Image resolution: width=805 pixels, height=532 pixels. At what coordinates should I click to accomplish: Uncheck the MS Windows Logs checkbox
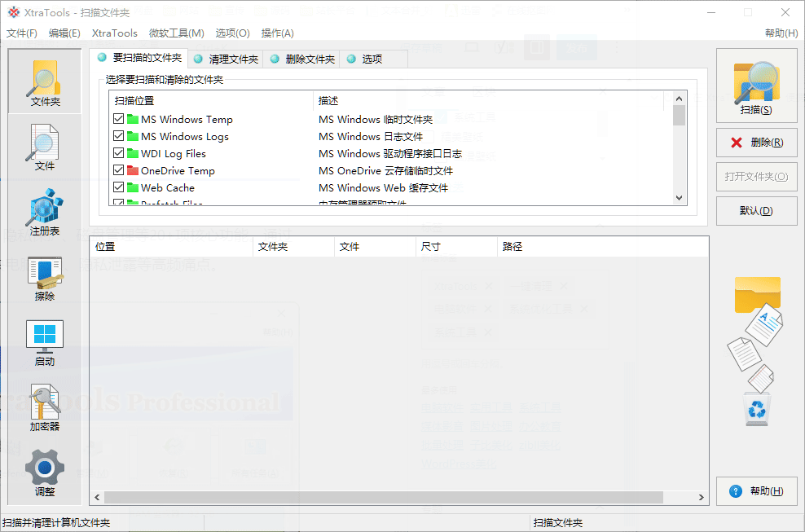(119, 136)
